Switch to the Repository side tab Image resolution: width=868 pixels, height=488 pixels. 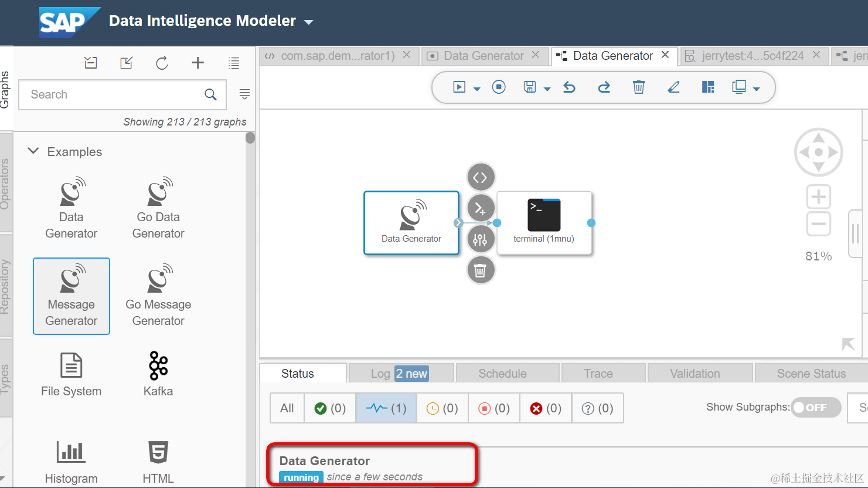pos(5,286)
